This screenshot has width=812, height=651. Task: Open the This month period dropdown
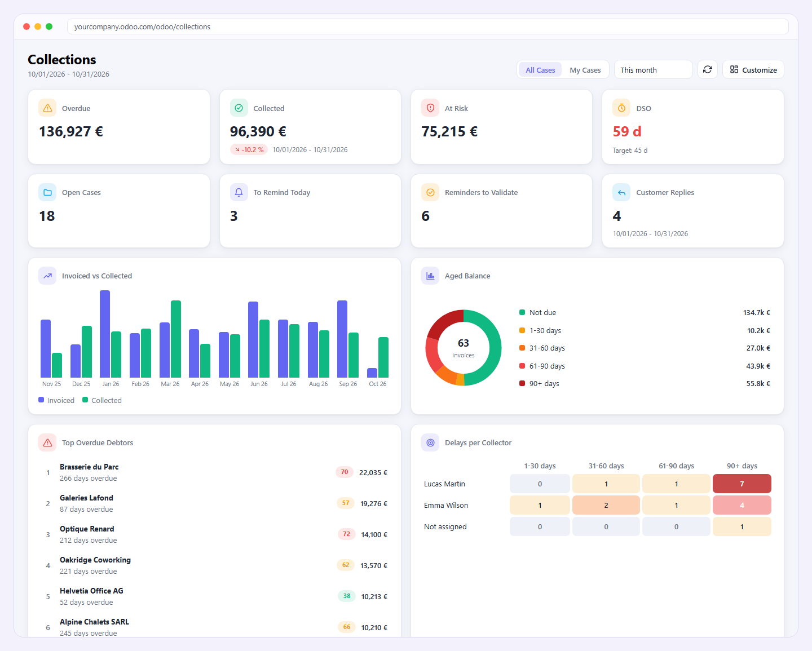coord(653,70)
